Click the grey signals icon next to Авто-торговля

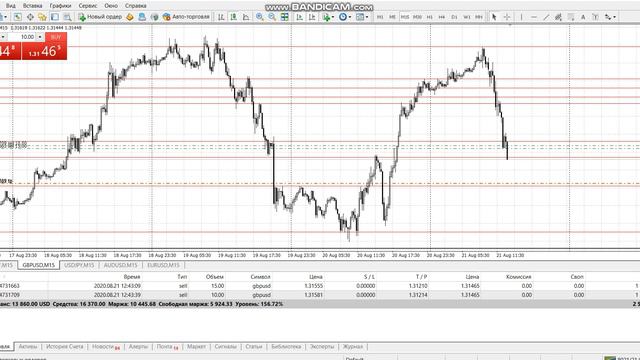[x=154, y=17]
